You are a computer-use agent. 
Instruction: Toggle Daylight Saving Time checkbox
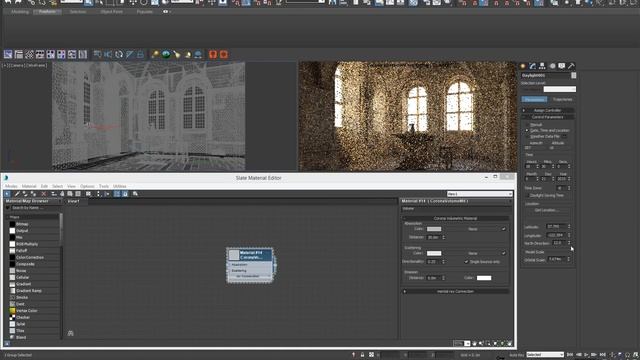click(527, 196)
